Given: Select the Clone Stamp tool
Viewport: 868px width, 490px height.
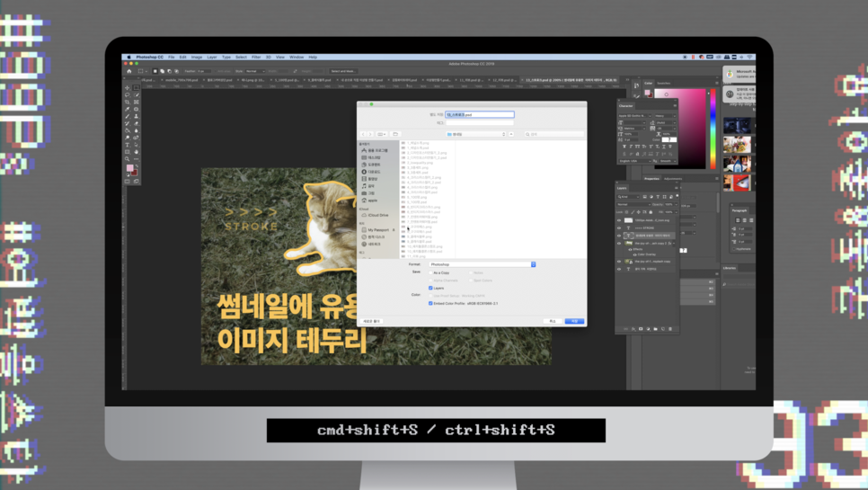Looking at the screenshot, I should coord(136,116).
